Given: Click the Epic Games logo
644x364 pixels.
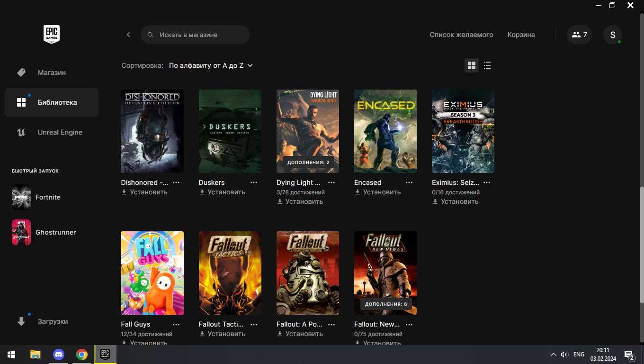Looking at the screenshot, I should point(52,35).
